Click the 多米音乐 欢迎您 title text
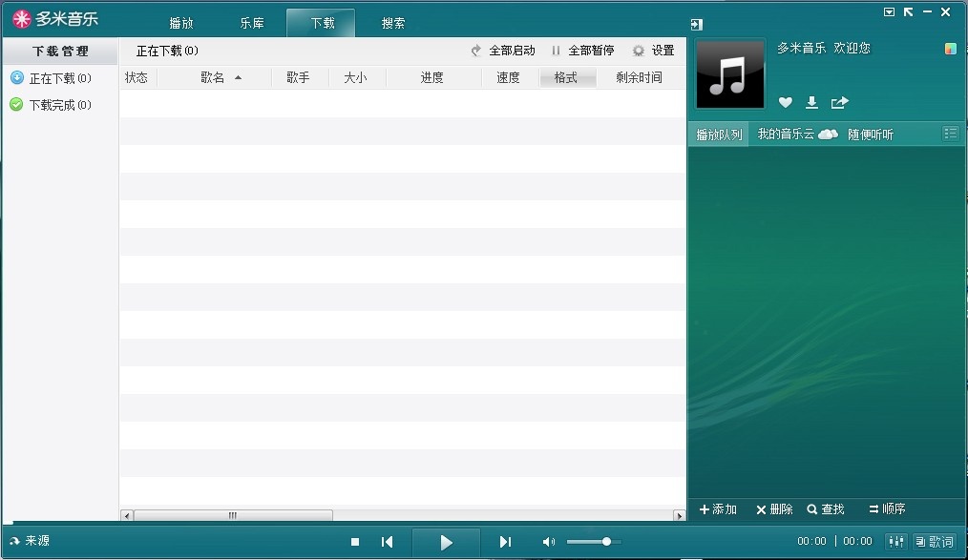 pos(824,48)
